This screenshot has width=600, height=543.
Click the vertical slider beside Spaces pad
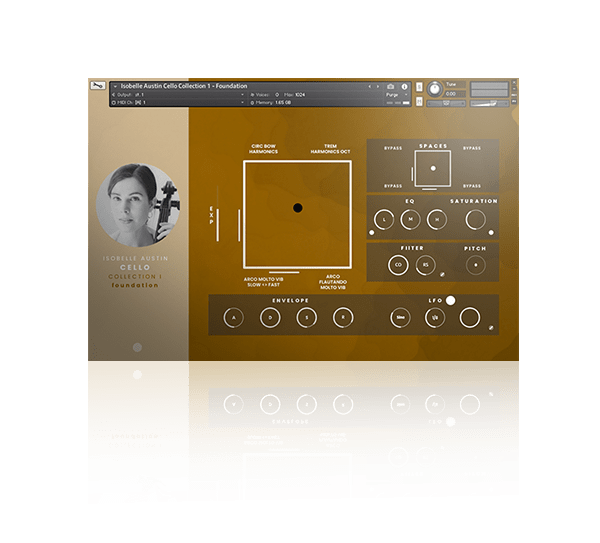pyautogui.click(x=412, y=174)
